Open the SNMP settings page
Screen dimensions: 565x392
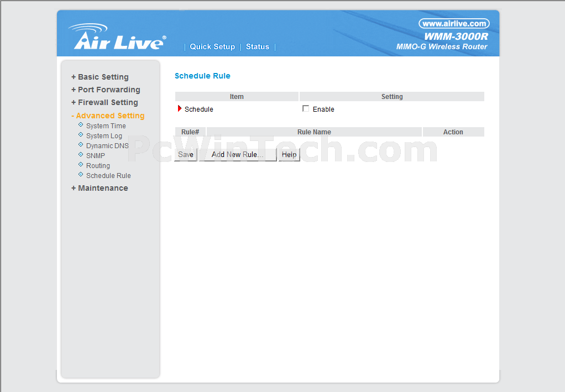click(x=96, y=156)
